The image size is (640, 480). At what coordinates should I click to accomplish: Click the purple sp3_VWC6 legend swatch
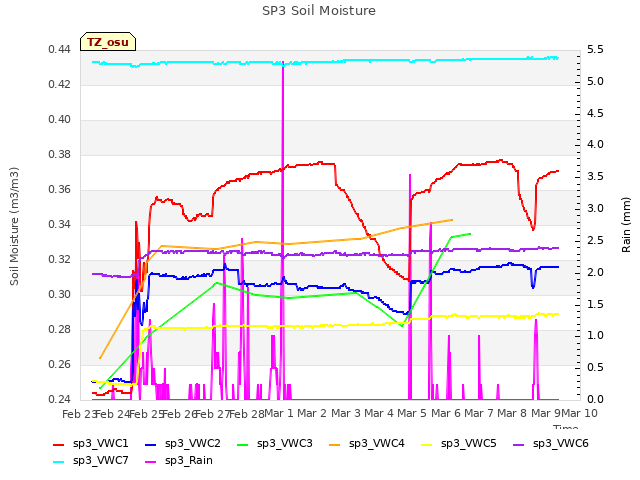519,444
